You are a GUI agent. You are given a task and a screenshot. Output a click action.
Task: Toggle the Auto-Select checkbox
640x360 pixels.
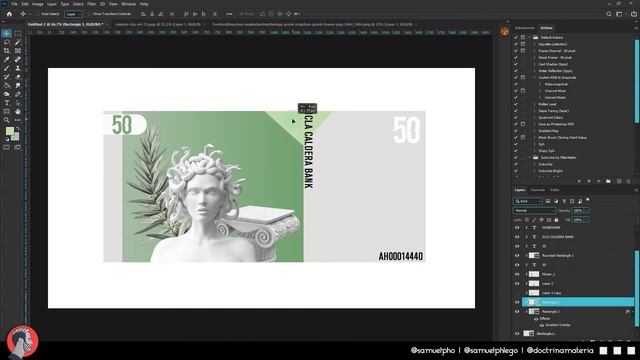tap(39, 14)
